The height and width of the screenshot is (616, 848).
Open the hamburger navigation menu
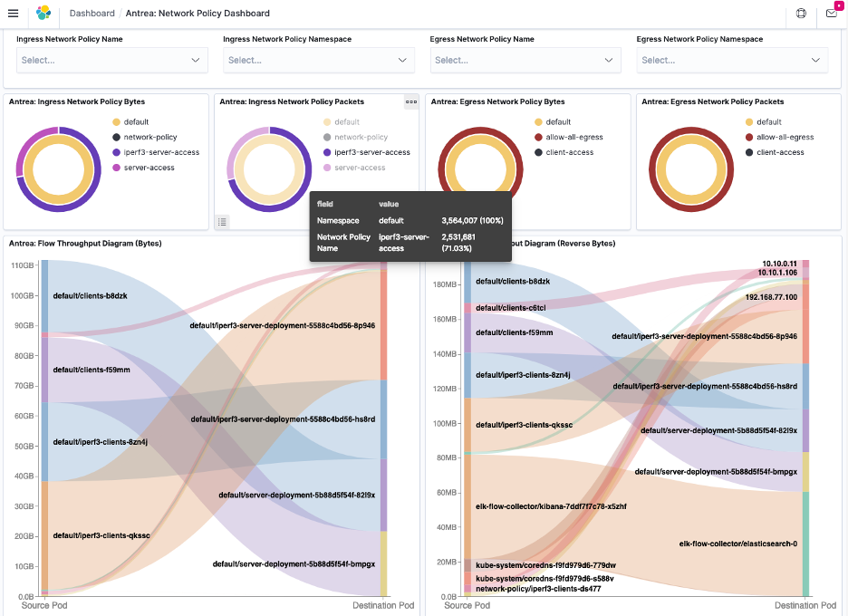pyautogui.click(x=13, y=14)
